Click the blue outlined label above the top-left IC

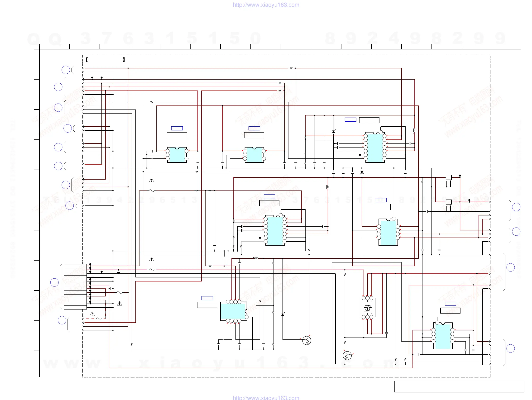pos(177,128)
